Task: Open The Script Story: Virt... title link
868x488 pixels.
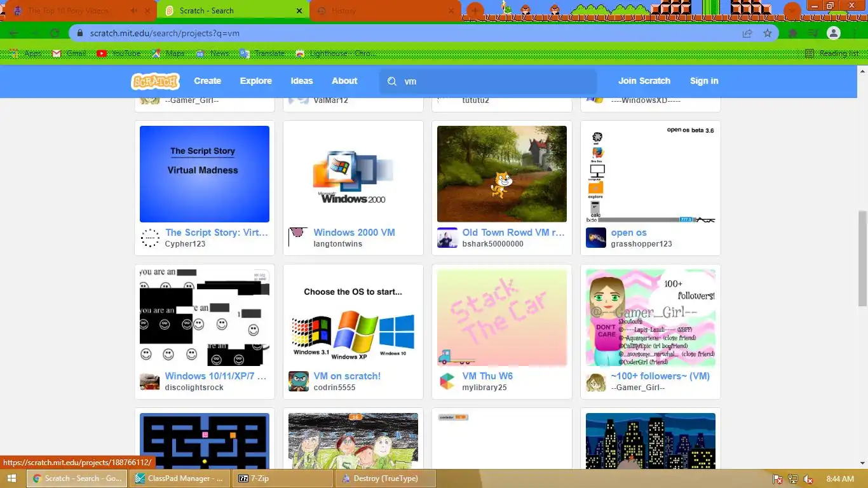Action: pos(217,233)
